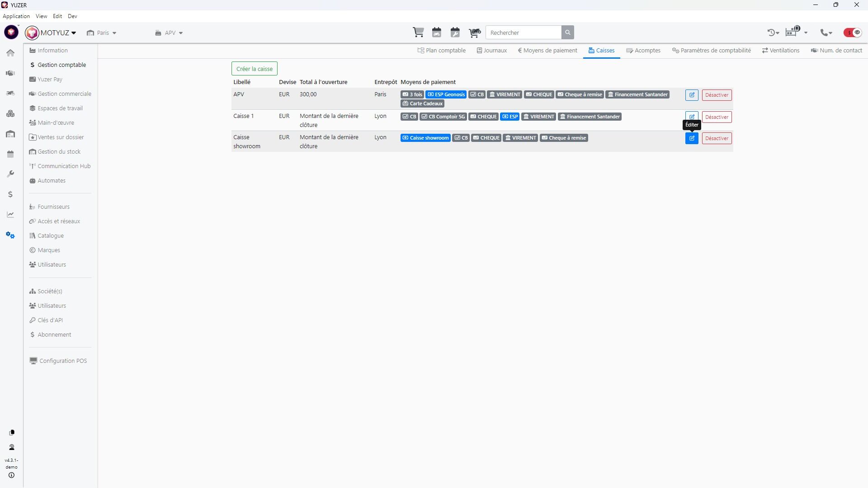
Task: Open the shopping cart icon
Action: click(418, 33)
